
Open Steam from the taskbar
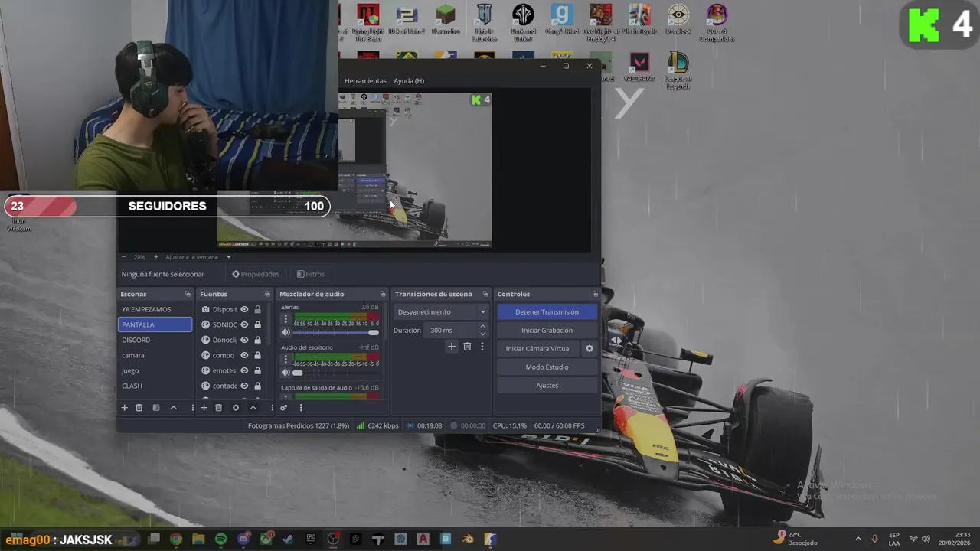(288, 540)
